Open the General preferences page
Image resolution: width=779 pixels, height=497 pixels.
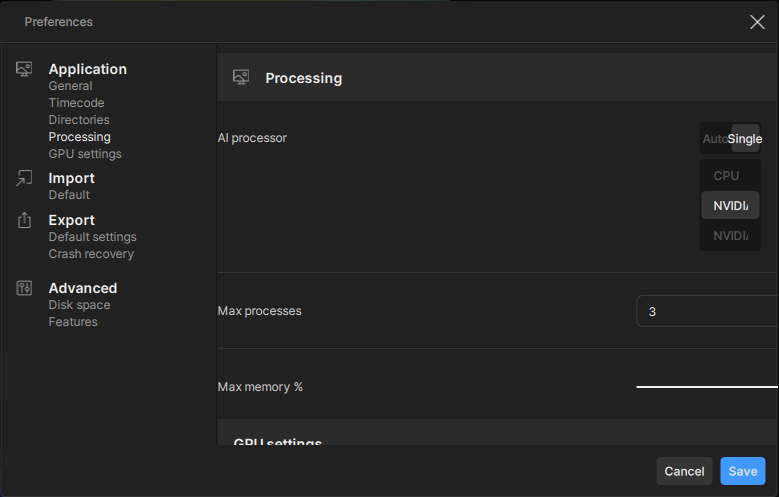point(70,86)
